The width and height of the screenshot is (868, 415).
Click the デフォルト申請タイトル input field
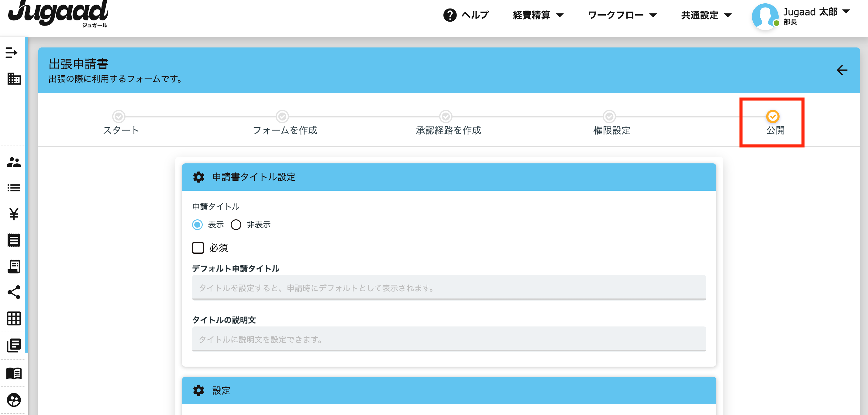pos(449,288)
